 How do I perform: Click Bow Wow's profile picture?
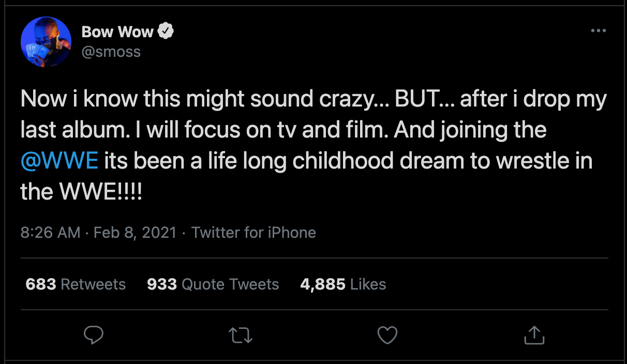[46, 41]
